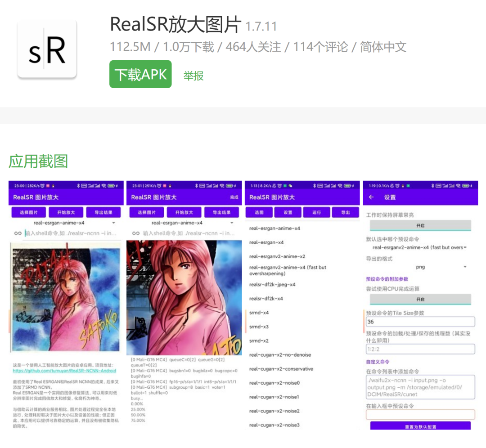The image size is (486, 448).
Task: Click alarm clock icon in 1:19 status bar
Action: point(397,186)
